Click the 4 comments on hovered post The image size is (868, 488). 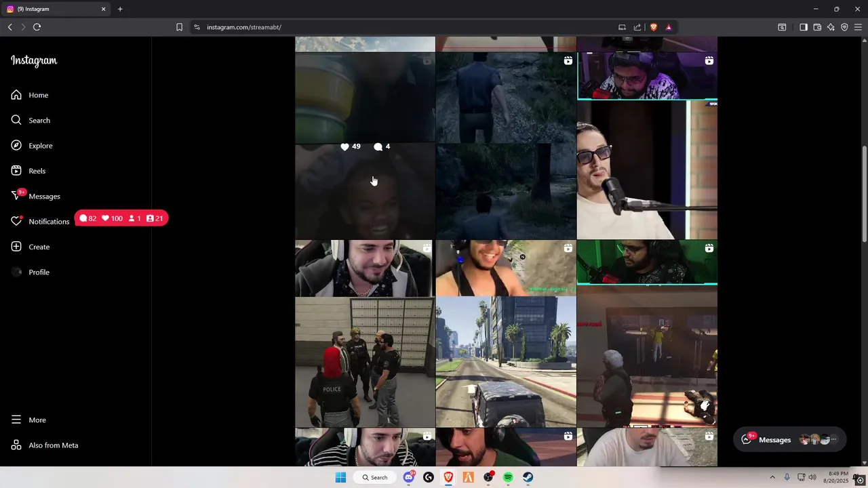382,146
